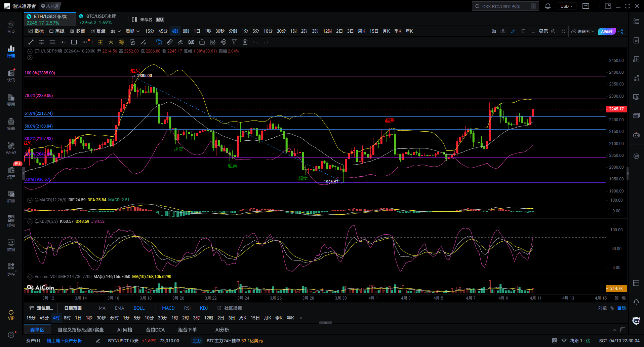Click the trash icon to delete drawings
Viewport: 644px width, 347px height.
245,42
